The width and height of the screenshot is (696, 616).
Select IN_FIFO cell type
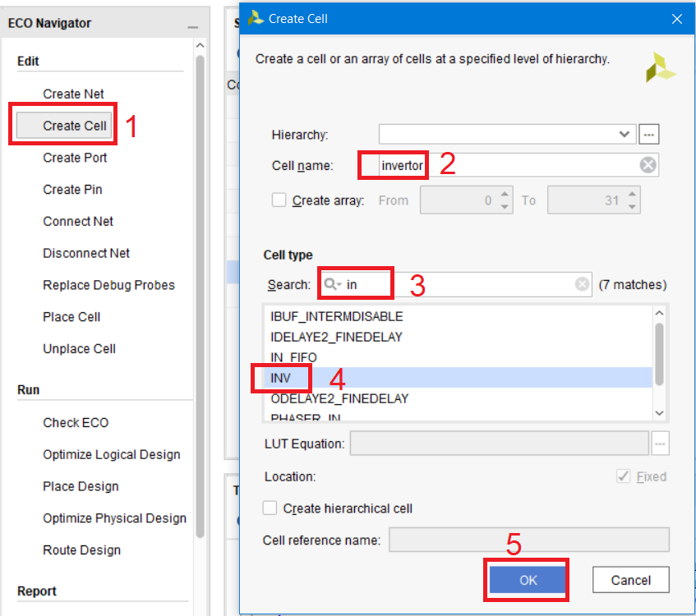(x=457, y=357)
